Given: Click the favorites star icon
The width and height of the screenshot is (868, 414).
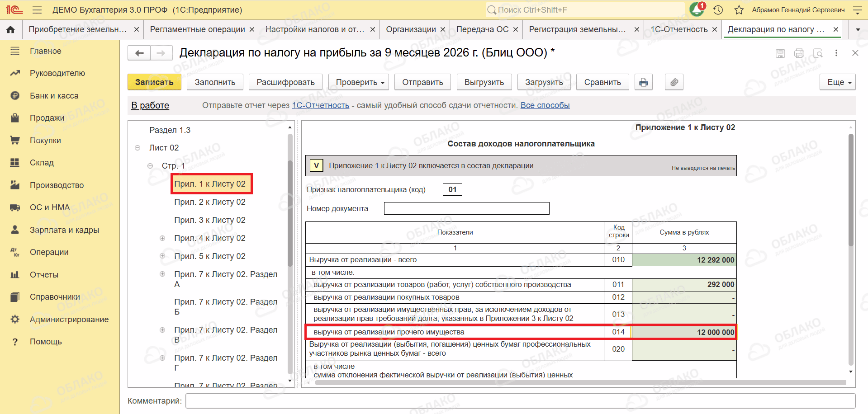Looking at the screenshot, I should point(739,9).
